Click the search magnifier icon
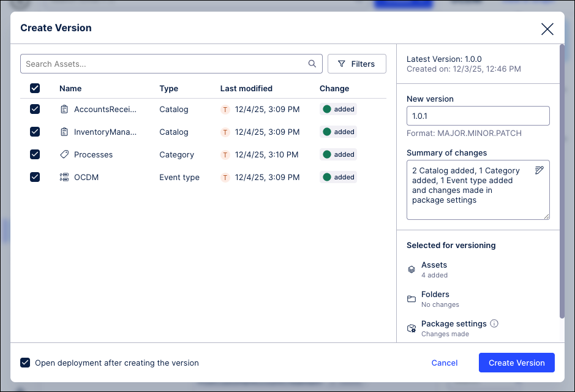Viewport: 575px width, 392px height. coord(312,64)
